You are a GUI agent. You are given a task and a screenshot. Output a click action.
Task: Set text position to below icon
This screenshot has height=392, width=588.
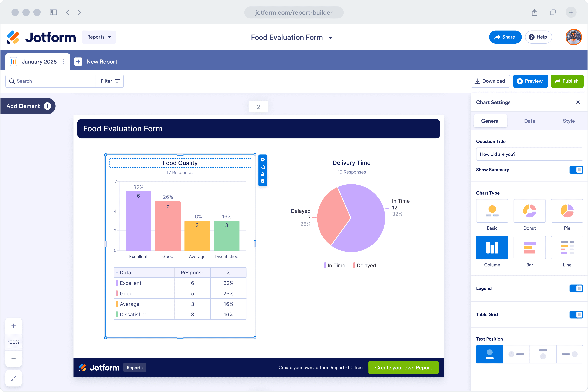(490, 354)
